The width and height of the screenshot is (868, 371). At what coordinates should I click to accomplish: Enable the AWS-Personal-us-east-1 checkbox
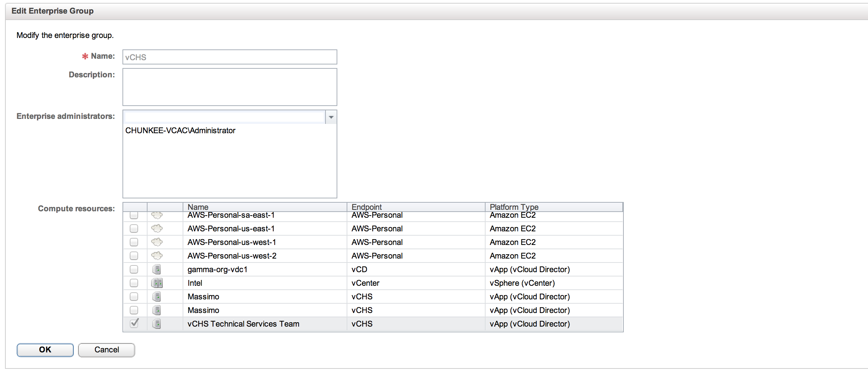pos(134,228)
